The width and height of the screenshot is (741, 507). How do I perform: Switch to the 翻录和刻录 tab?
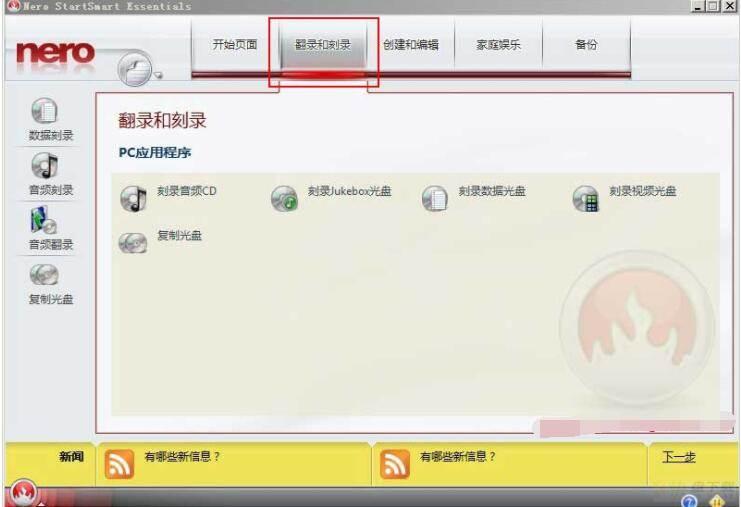323,45
